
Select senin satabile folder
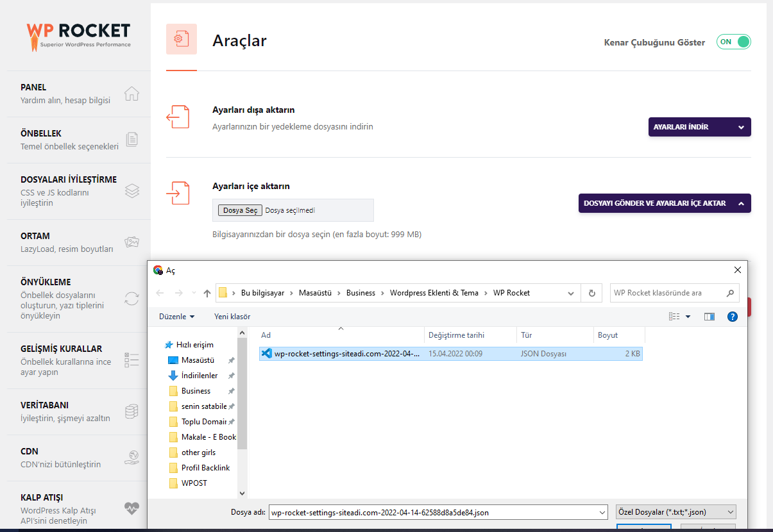[204, 406]
